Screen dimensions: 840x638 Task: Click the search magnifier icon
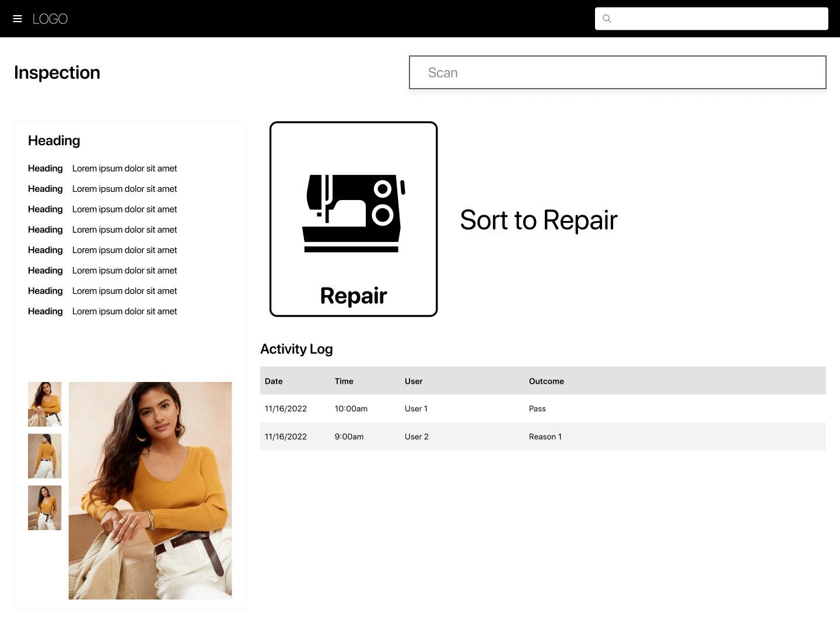(x=607, y=19)
